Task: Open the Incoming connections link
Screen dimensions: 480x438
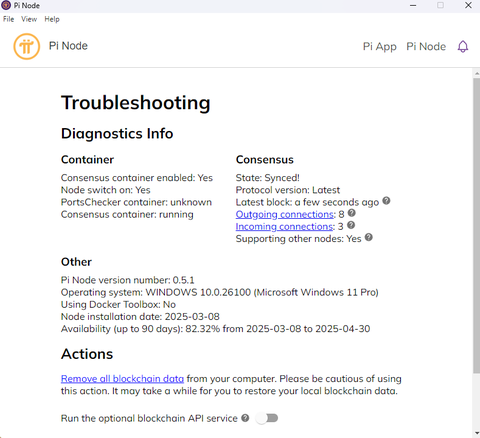Action: (x=284, y=227)
